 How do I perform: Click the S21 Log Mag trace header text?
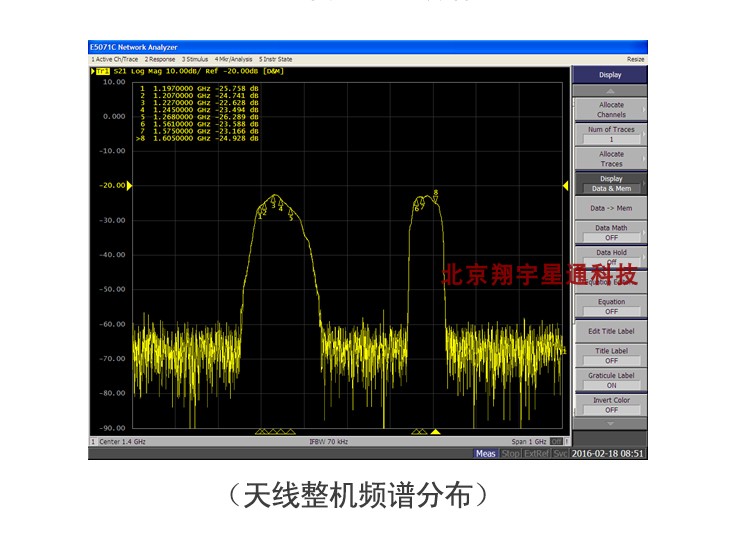[x=198, y=71]
